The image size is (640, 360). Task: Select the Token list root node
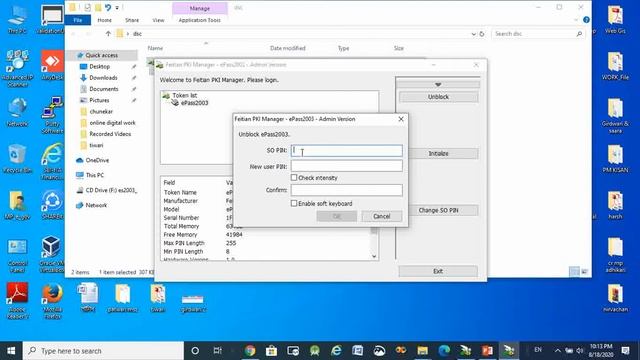[184, 95]
